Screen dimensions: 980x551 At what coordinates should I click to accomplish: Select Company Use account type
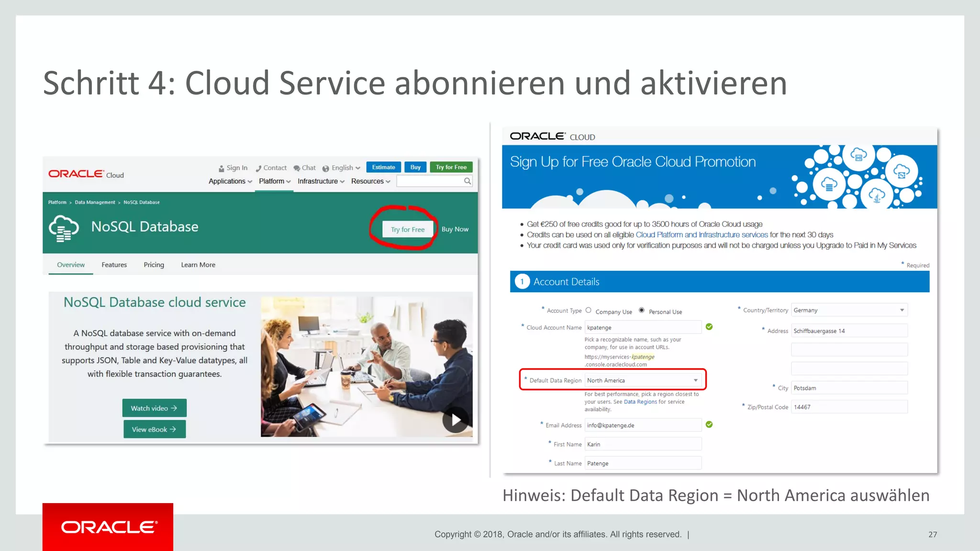(589, 310)
